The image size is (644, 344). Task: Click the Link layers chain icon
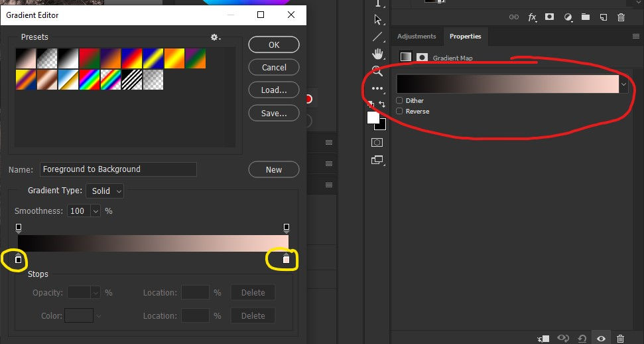coord(514,17)
